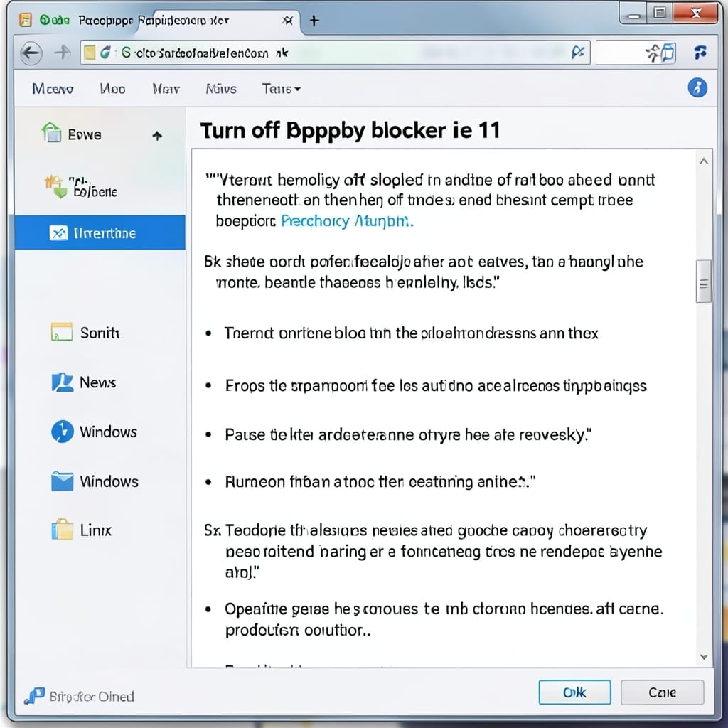Click the Ilnerrtine item's icon

point(58,233)
